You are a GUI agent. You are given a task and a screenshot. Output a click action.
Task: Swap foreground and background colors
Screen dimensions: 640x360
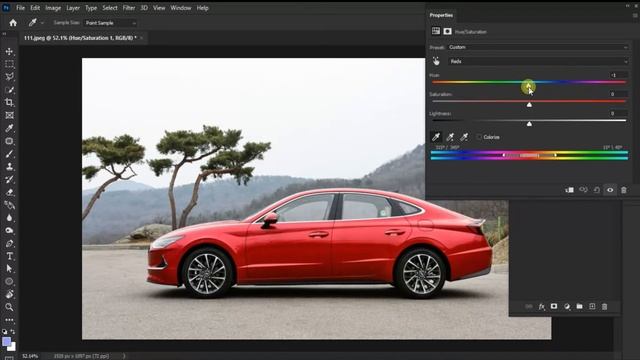[13, 331]
